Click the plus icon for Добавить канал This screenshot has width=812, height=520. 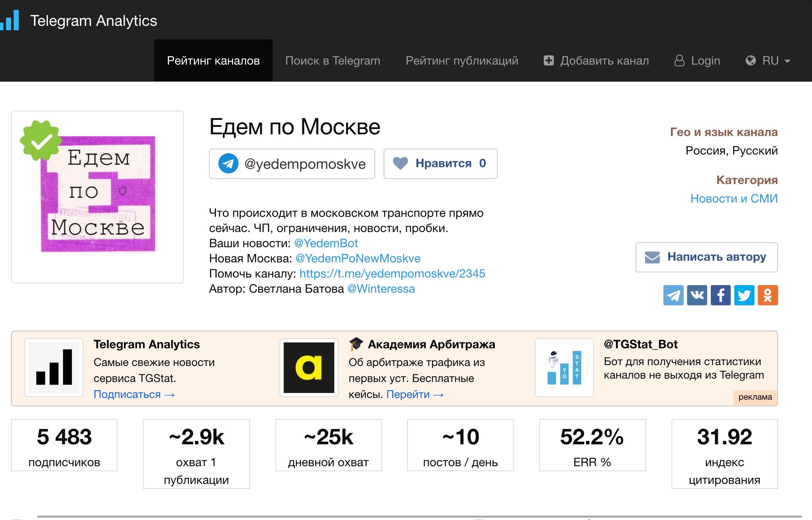549,61
